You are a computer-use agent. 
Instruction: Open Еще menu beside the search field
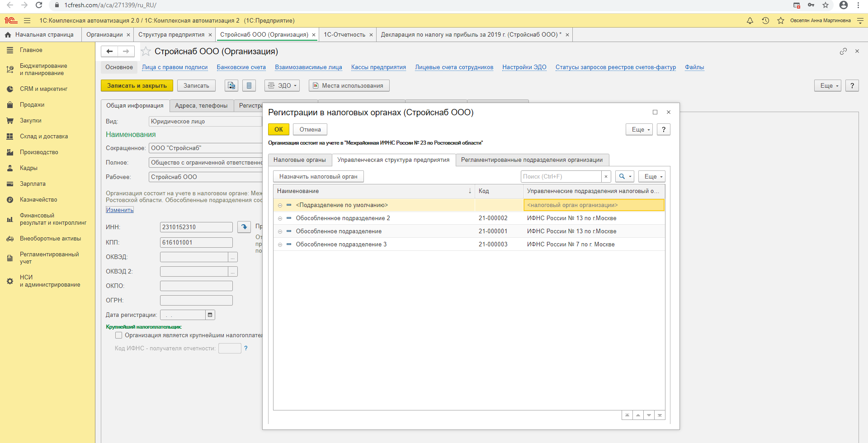pos(652,177)
